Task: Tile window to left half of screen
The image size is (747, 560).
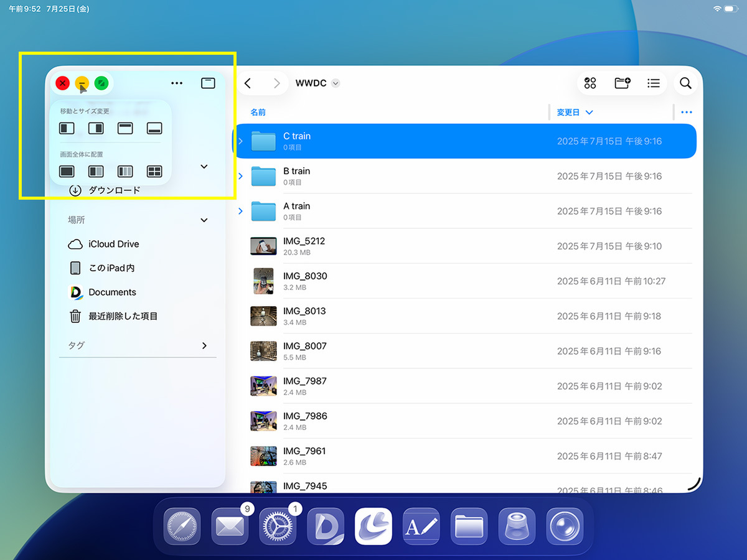Action: pos(67,128)
